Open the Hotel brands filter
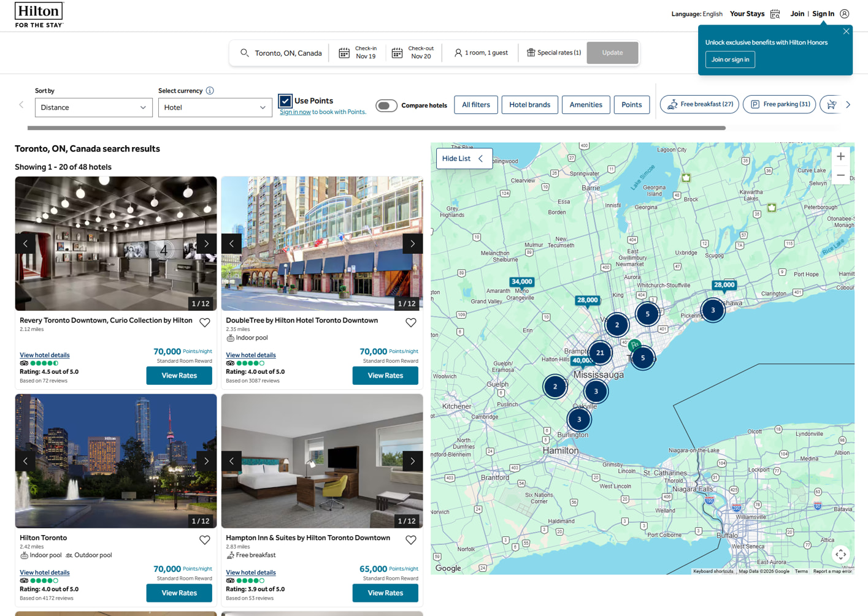The image size is (868, 616). click(529, 105)
